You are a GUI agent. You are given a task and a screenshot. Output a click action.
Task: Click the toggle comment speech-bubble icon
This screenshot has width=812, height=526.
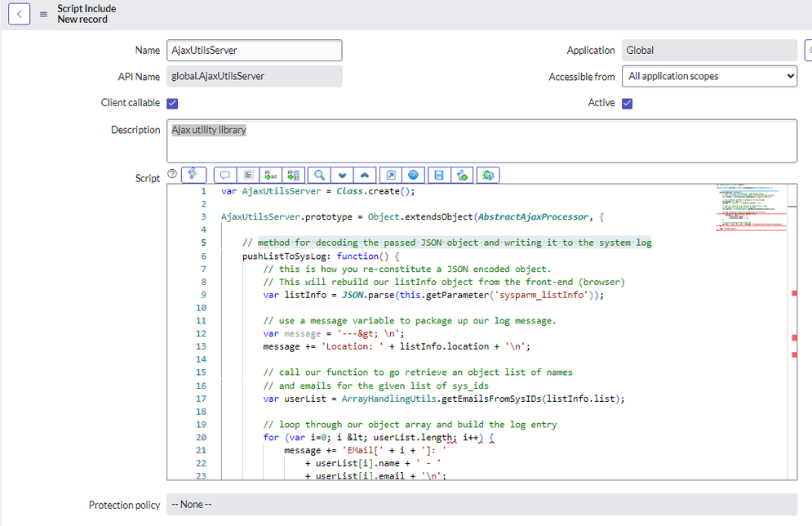coord(225,175)
